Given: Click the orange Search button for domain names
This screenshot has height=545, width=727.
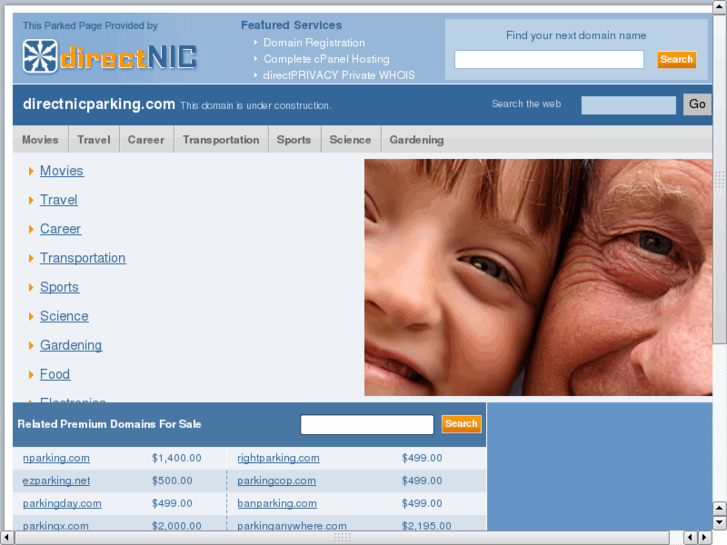Looking at the screenshot, I should point(676,59).
